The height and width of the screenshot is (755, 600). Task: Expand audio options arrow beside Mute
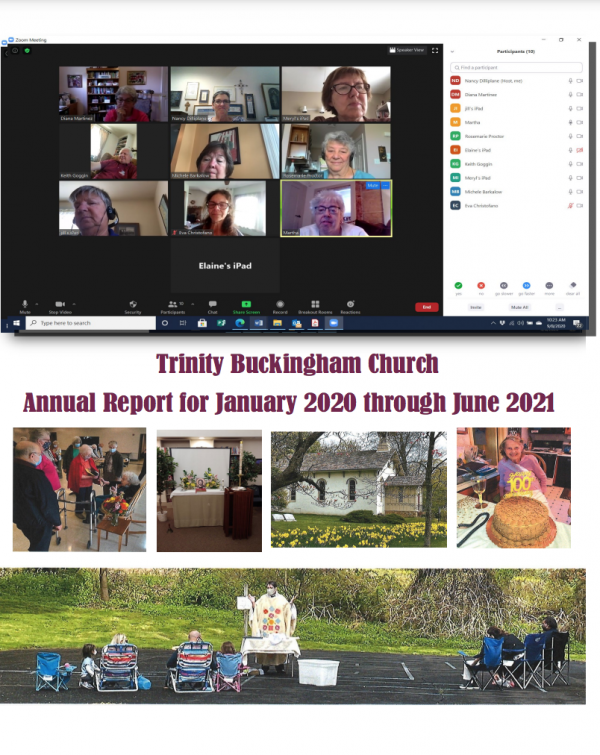coord(37,304)
